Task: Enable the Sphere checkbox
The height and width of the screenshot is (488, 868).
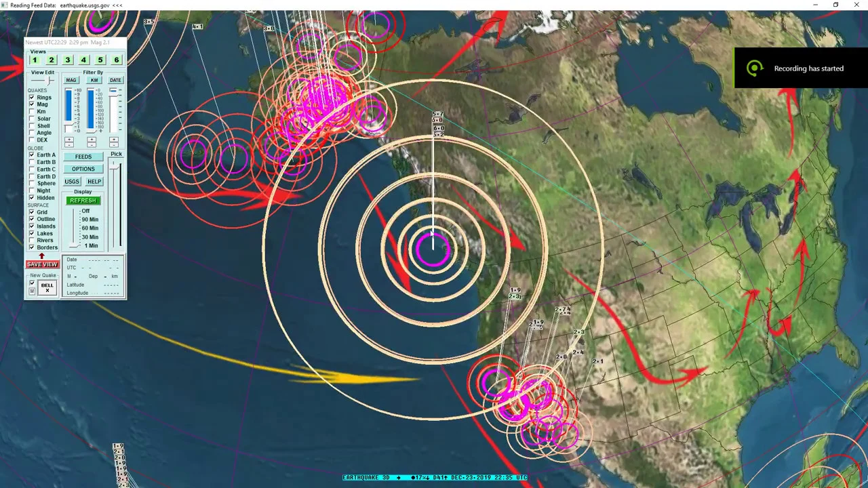Action: coord(31,183)
